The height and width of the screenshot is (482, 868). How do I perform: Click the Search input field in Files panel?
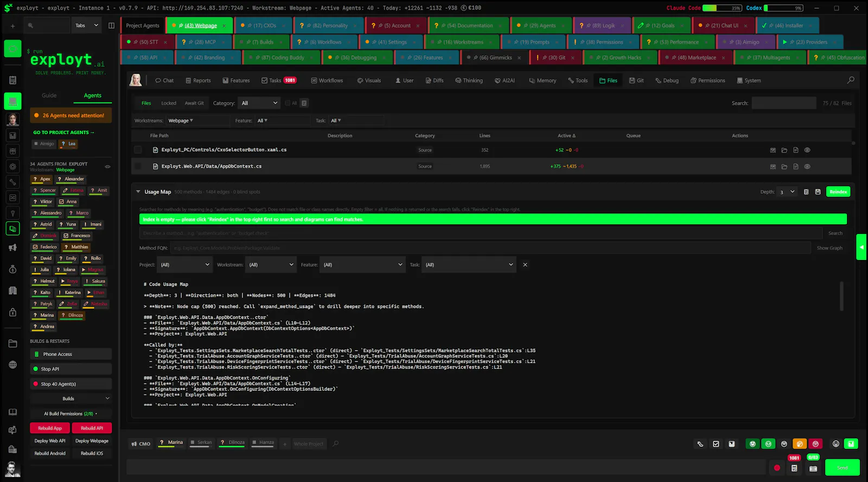pos(784,103)
